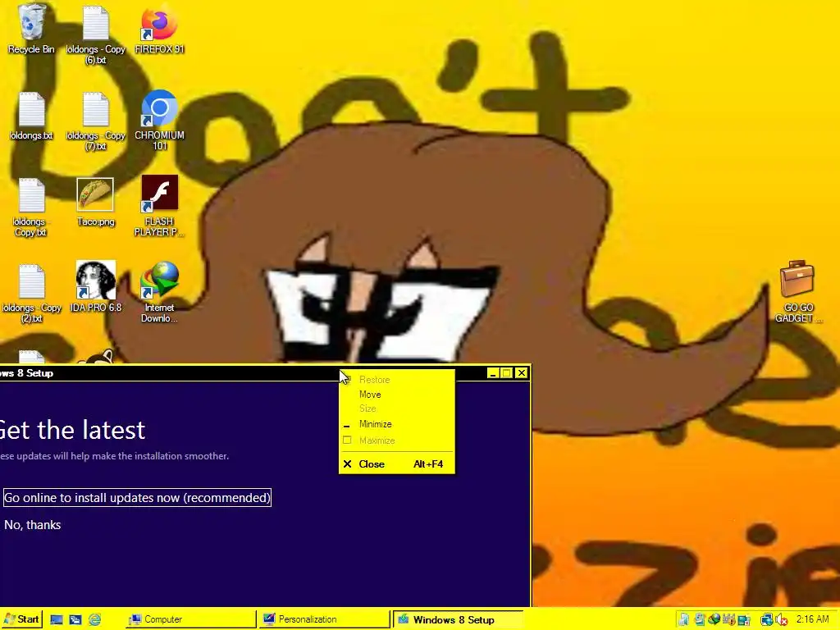840x630 pixels.
Task: Select Go online to install updates now
Action: coord(137,498)
